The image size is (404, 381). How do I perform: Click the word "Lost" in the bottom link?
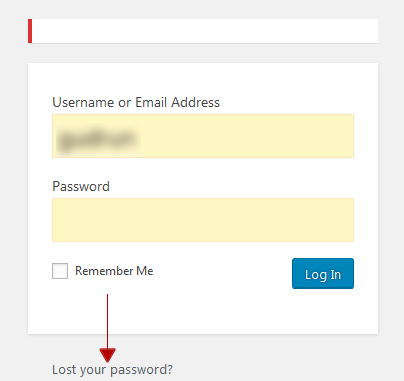(64, 370)
